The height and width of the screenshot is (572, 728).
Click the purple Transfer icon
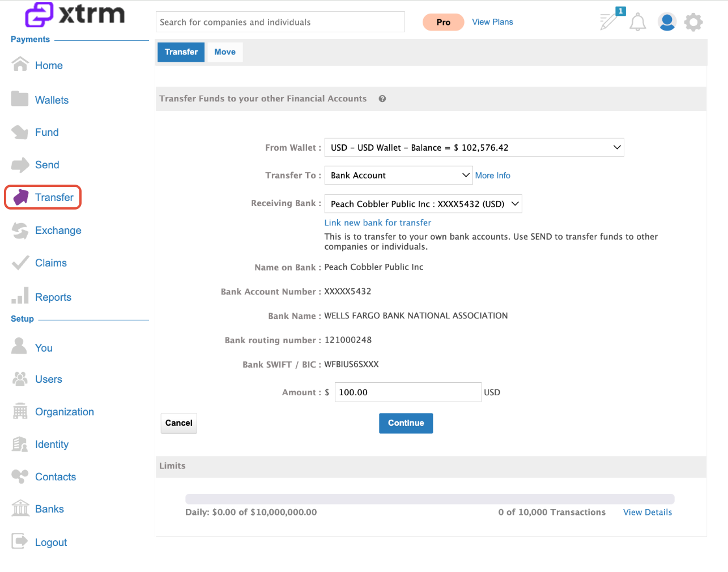click(x=21, y=197)
